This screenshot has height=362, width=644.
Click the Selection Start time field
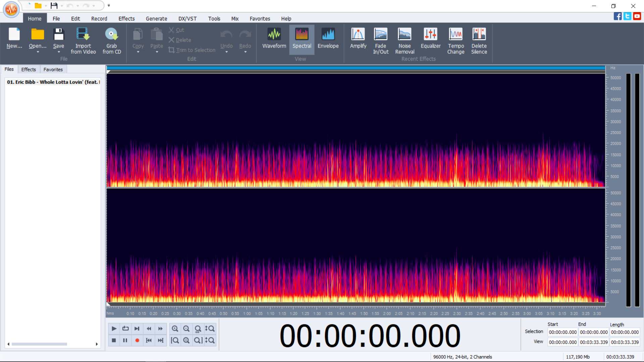(562, 332)
